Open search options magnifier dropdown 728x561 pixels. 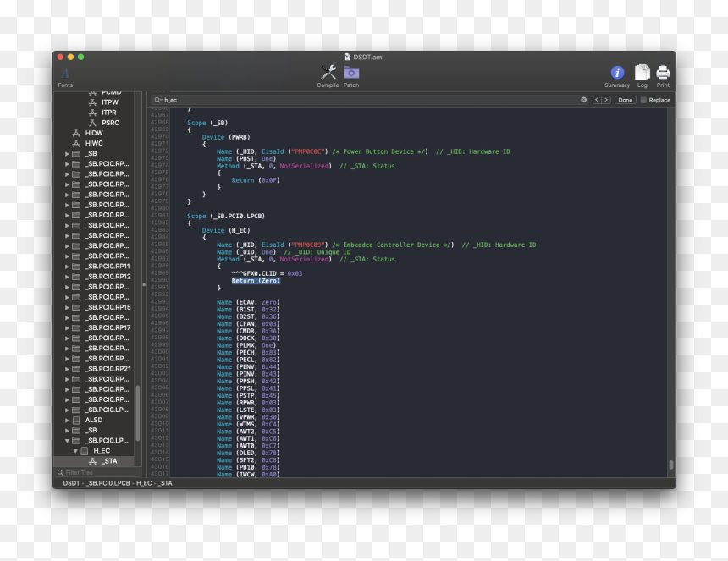[157, 100]
